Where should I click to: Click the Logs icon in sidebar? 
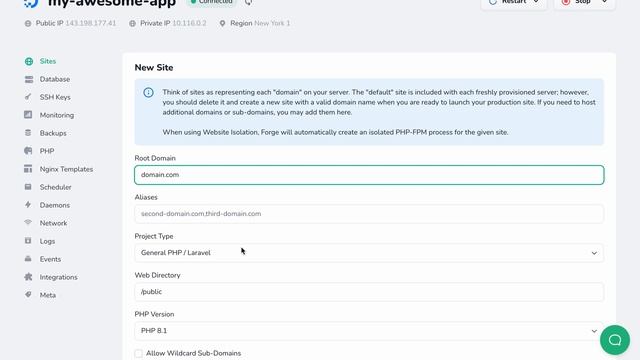pyautogui.click(x=28, y=241)
